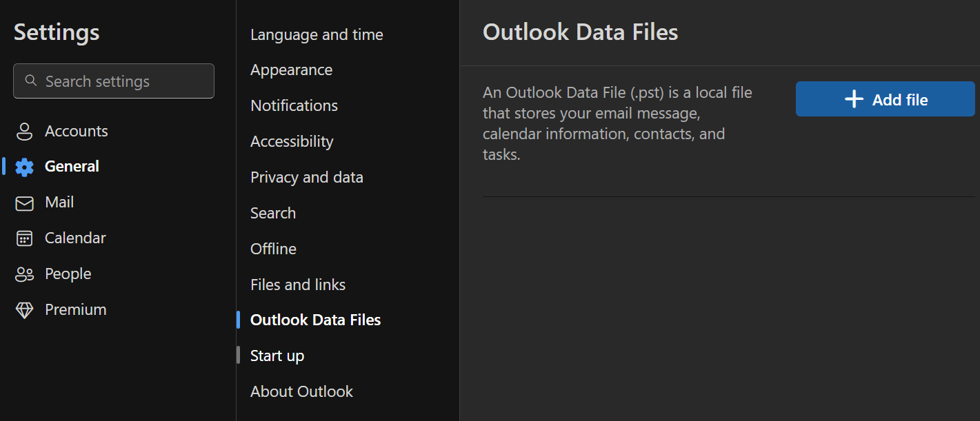Viewport: 980px width, 421px height.
Task: Go to Appearance settings
Action: 291,70
